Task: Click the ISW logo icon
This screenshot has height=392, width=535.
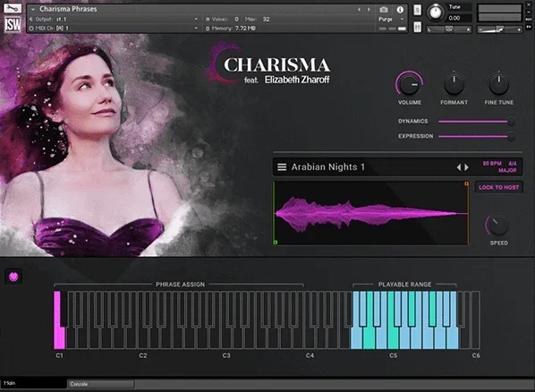Action: [13, 24]
